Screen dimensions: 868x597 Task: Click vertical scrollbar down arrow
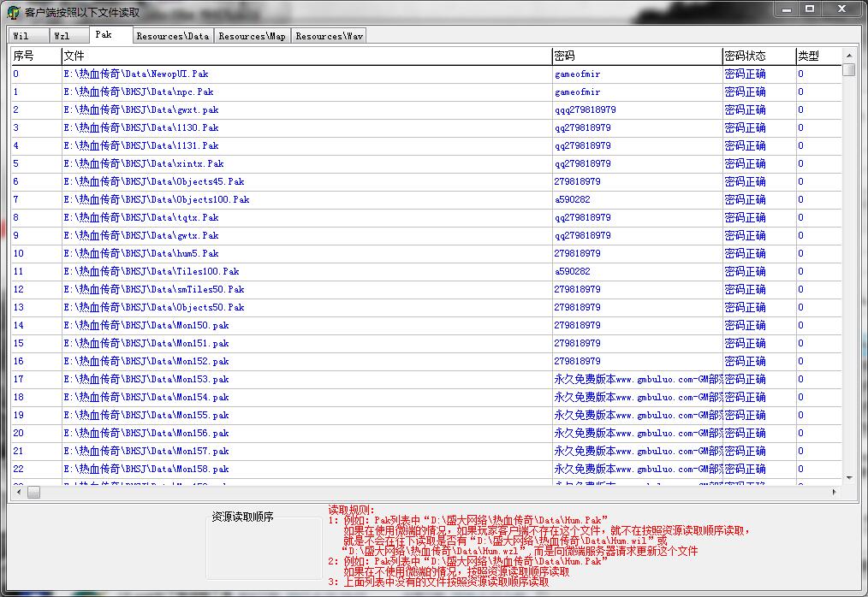tap(848, 478)
